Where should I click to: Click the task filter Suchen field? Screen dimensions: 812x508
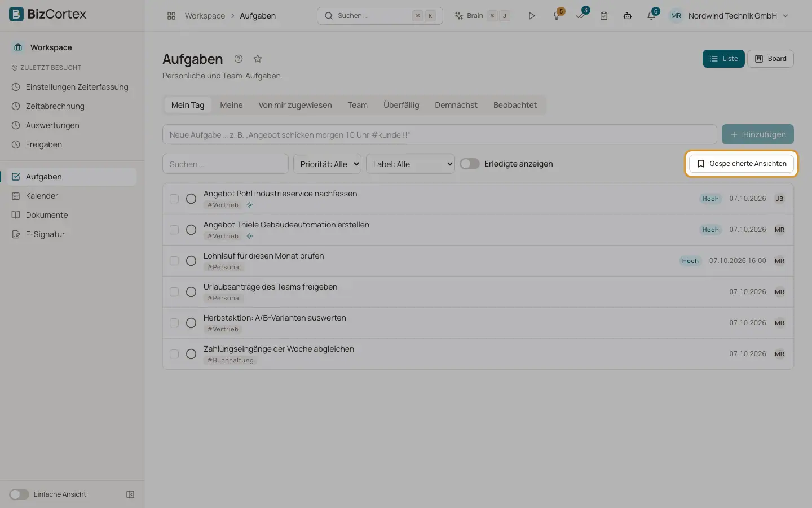click(226, 164)
